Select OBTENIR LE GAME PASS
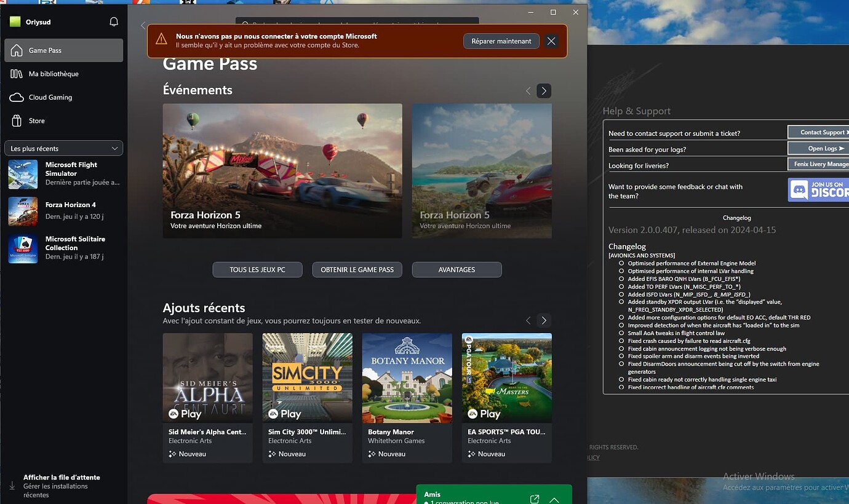849x504 pixels. [x=357, y=270]
